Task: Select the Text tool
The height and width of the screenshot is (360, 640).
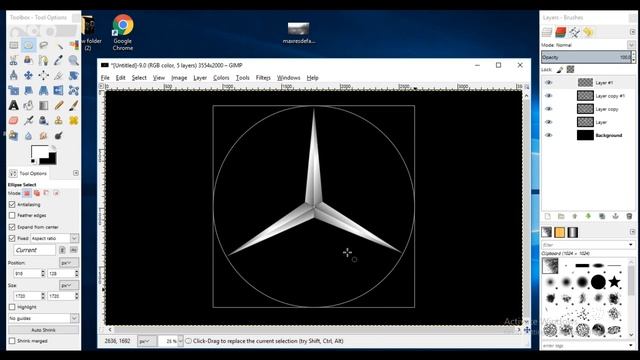Action: click(13, 105)
